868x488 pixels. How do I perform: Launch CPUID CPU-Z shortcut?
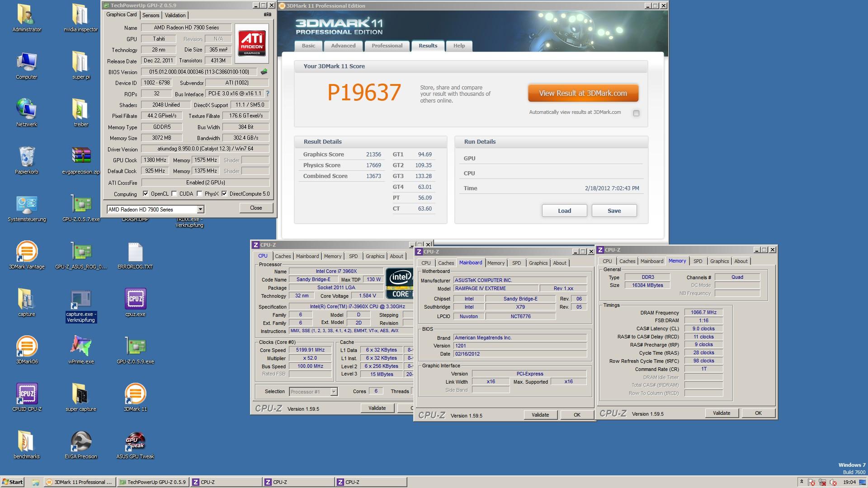pyautogui.click(x=27, y=398)
